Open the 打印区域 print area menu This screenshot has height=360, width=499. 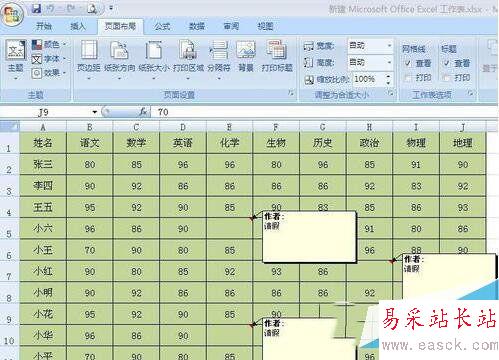[x=188, y=59]
